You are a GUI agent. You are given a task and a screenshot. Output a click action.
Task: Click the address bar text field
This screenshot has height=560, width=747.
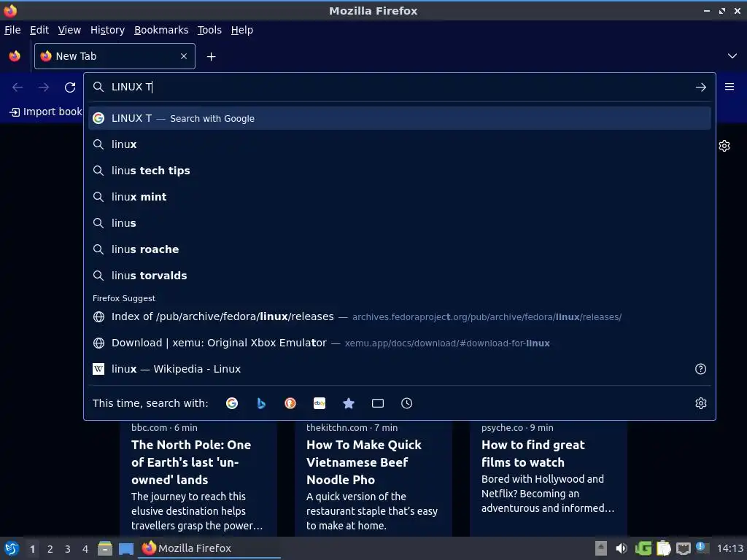click(399, 87)
